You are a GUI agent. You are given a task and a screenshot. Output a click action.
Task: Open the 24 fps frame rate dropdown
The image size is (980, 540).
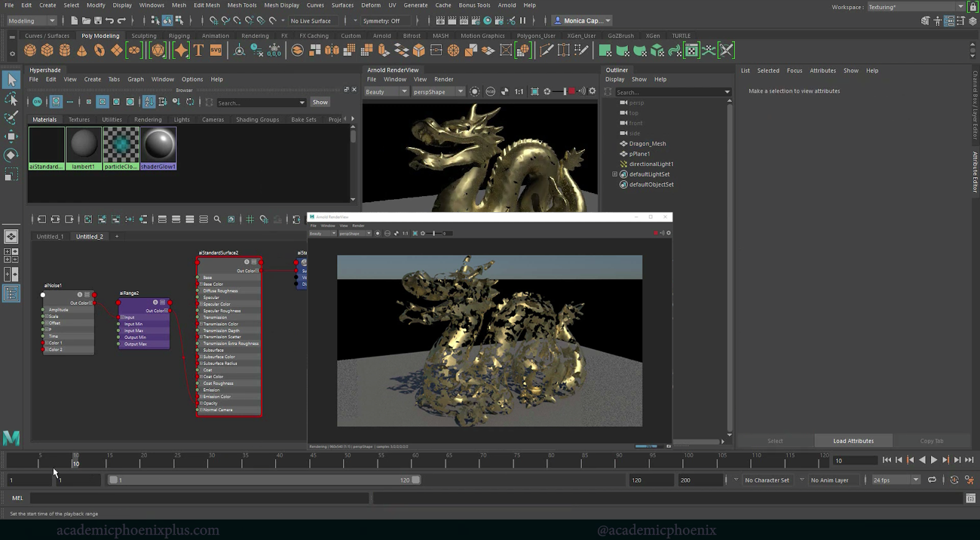pos(896,480)
